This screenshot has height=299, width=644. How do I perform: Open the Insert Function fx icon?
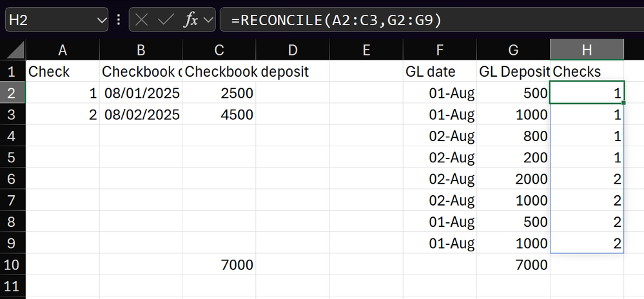coord(190,19)
